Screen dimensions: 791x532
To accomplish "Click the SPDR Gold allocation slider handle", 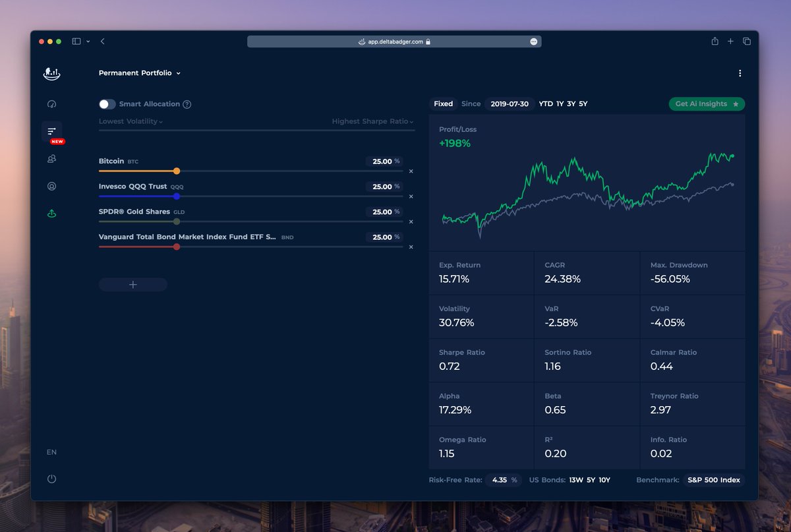I will [177, 222].
